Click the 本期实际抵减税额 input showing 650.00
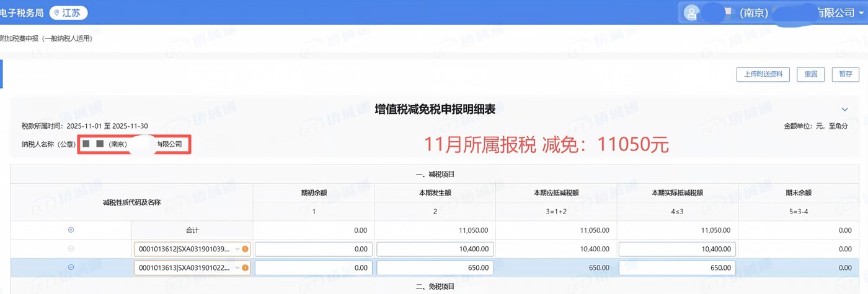 677,268
